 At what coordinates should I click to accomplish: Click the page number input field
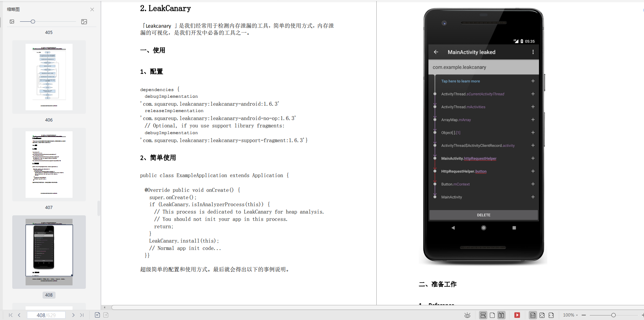46,315
